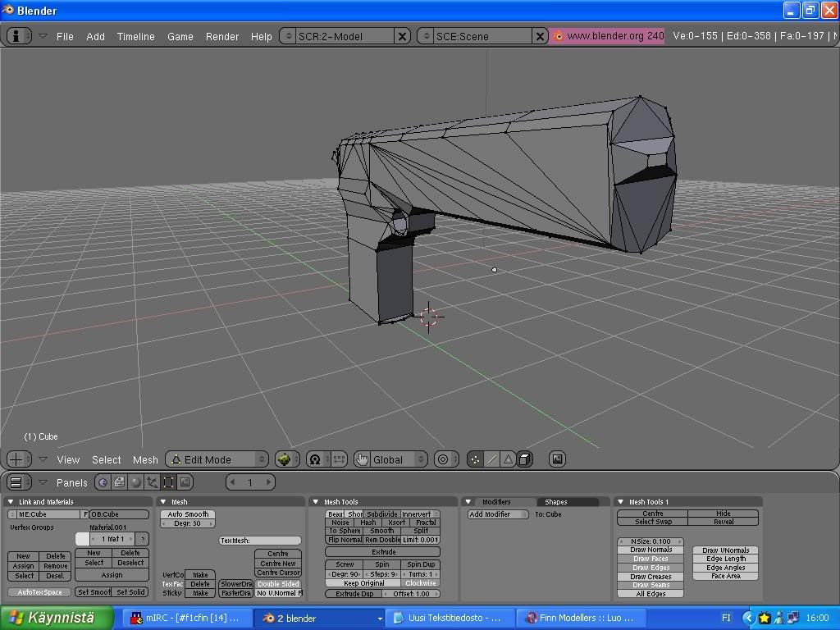This screenshot has width=840, height=630.
Task: Switch to the Shapes tab
Action: 556,502
